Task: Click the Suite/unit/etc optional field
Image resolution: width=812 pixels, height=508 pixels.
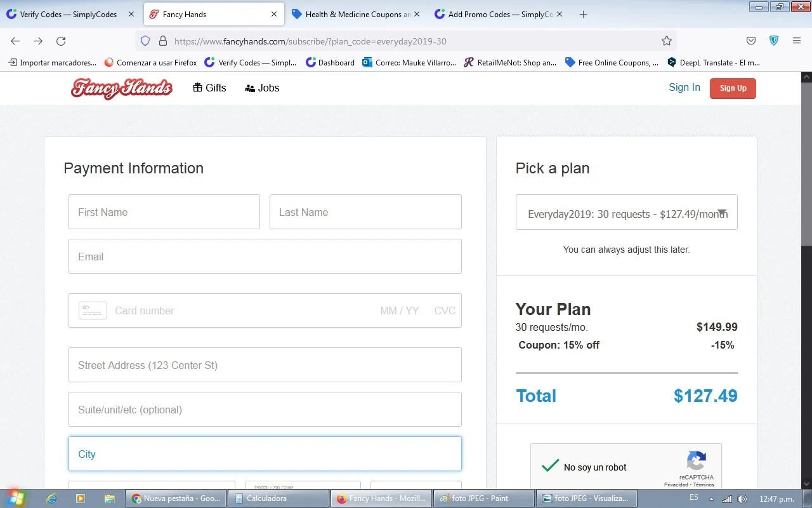Action: pyautogui.click(x=265, y=410)
